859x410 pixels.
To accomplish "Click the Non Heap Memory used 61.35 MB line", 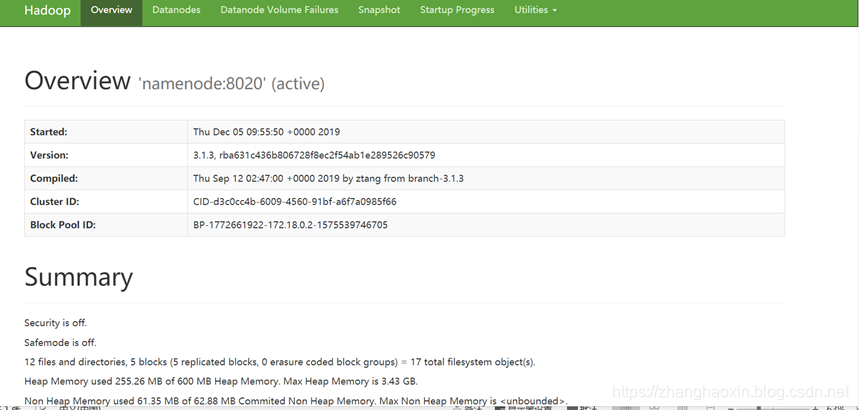I will [296, 401].
